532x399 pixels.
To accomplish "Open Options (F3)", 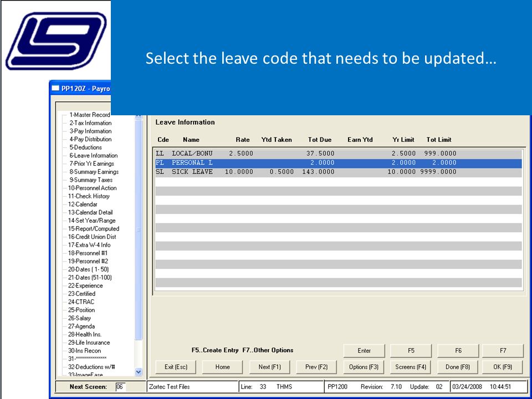I will [364, 367].
